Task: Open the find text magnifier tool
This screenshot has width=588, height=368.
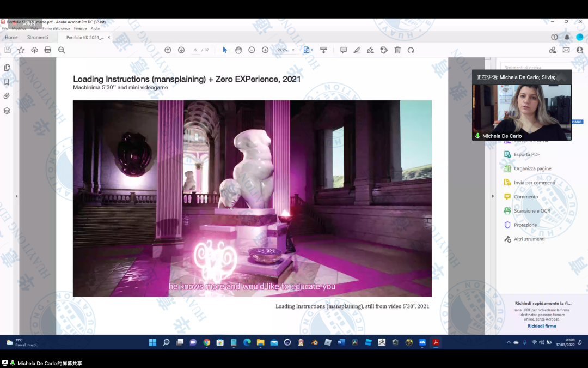Action: [x=62, y=50]
